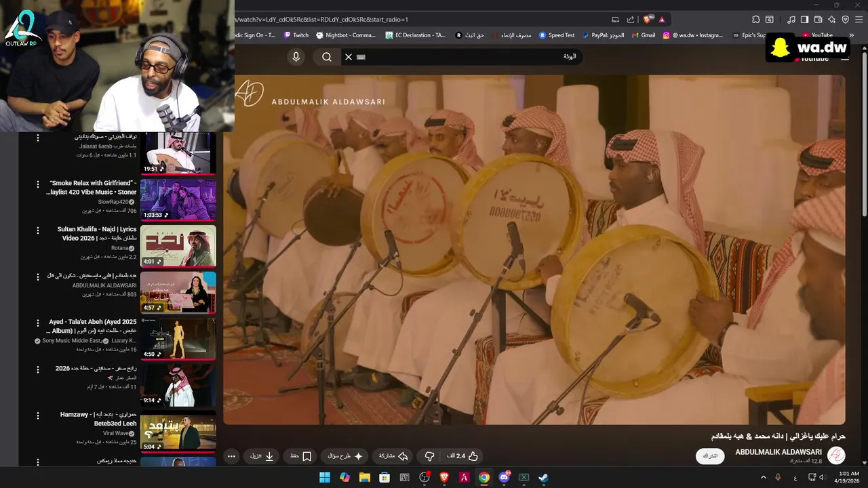This screenshot has width=868, height=488.
Task: Click the magnifying glass search icon
Action: click(x=327, y=57)
